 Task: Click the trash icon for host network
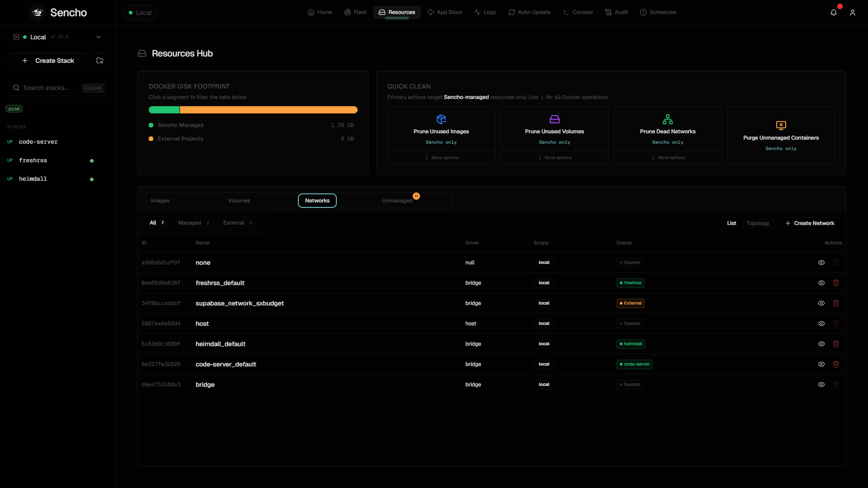836,324
